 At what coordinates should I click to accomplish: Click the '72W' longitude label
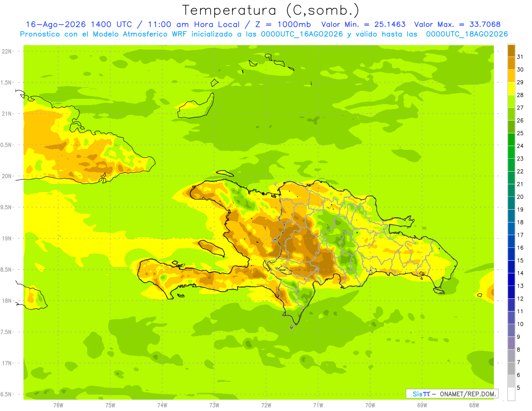266,405
